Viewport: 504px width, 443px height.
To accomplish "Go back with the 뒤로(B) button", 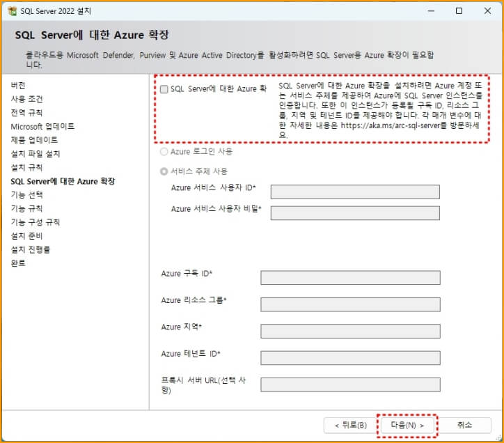I will pyautogui.click(x=350, y=426).
